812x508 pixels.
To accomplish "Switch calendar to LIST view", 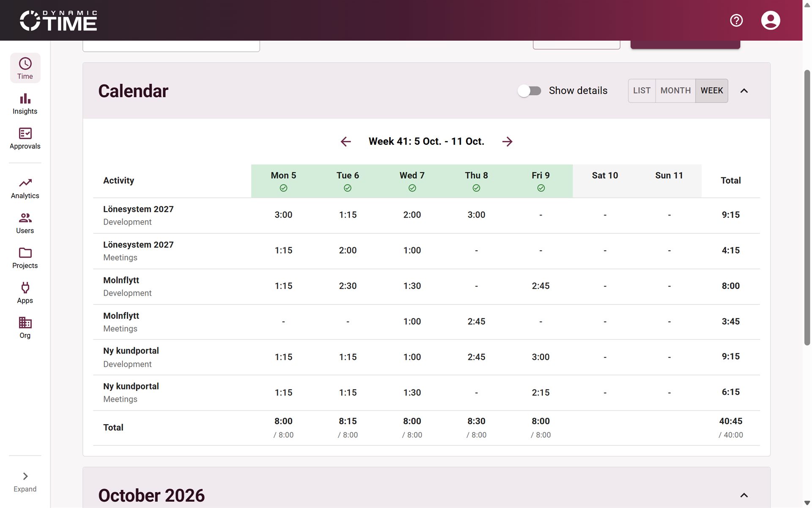I will coord(642,91).
